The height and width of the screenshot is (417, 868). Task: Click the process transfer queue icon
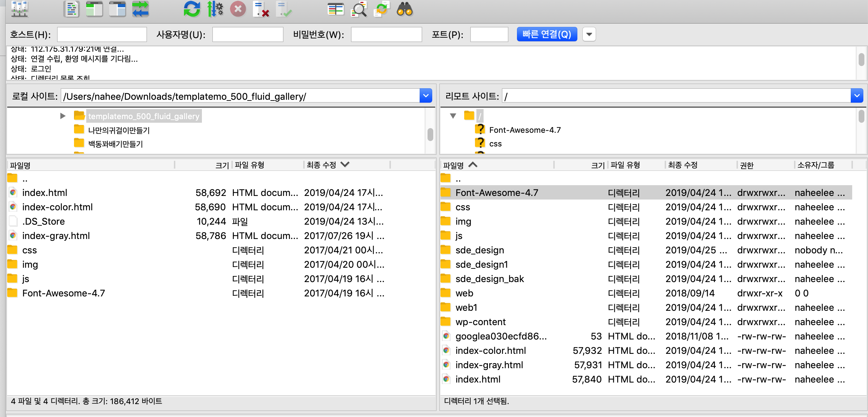point(215,9)
